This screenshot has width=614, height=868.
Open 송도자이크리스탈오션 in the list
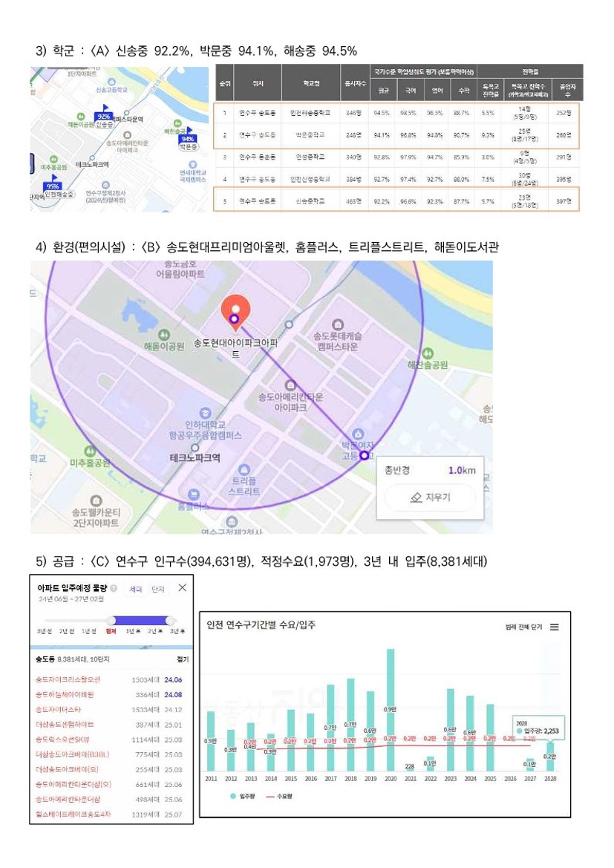click(x=68, y=680)
